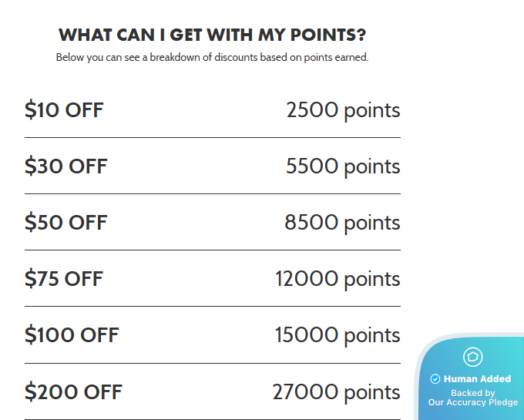Pick the $50 OFF reward label
Screen dimensions: 524x420
point(66,223)
